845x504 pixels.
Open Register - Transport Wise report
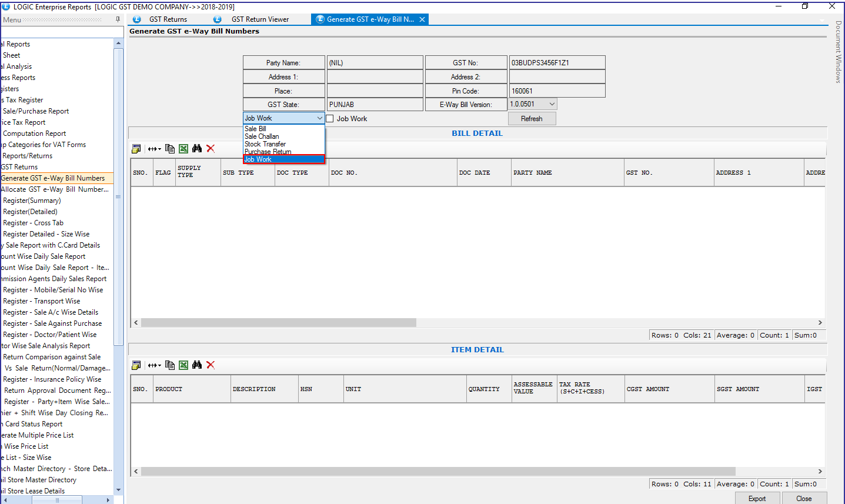[41, 301]
